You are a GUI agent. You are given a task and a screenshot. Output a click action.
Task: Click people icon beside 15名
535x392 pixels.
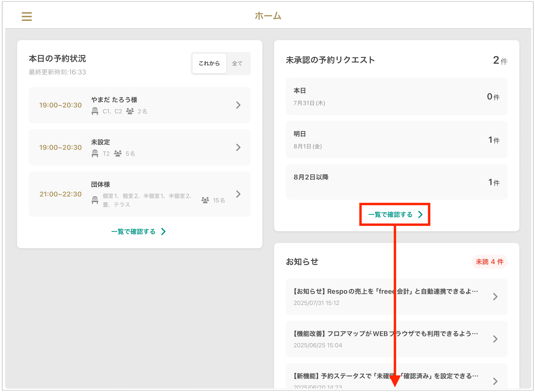point(205,200)
